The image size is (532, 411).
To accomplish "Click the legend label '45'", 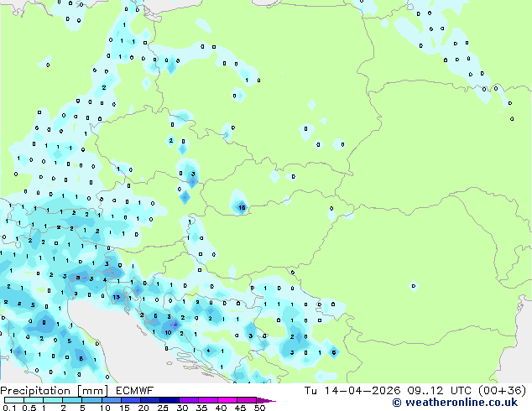I will (240, 408).
